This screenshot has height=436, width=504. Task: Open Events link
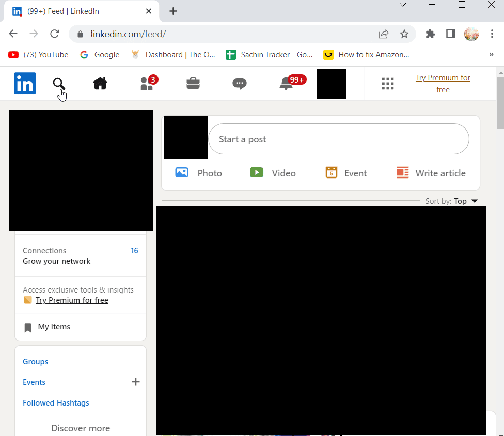[34, 382]
